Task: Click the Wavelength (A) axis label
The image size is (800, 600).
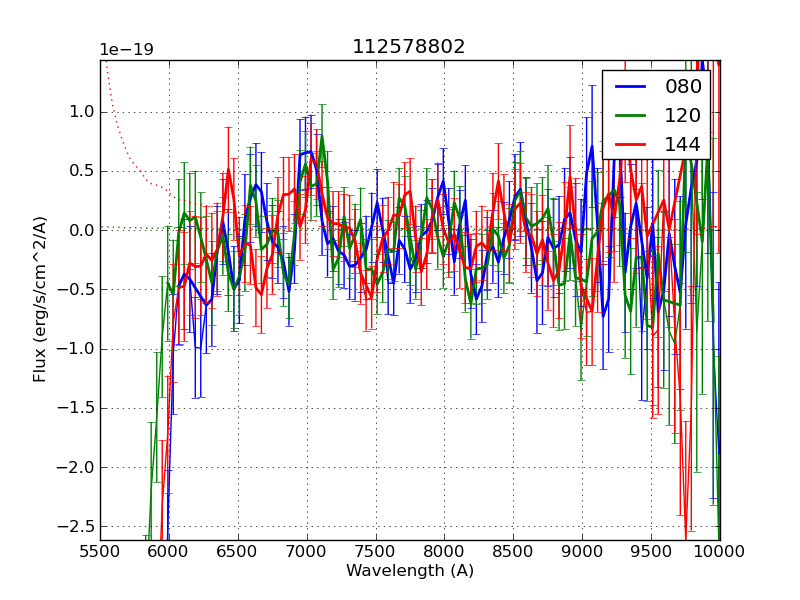Action: click(x=410, y=571)
